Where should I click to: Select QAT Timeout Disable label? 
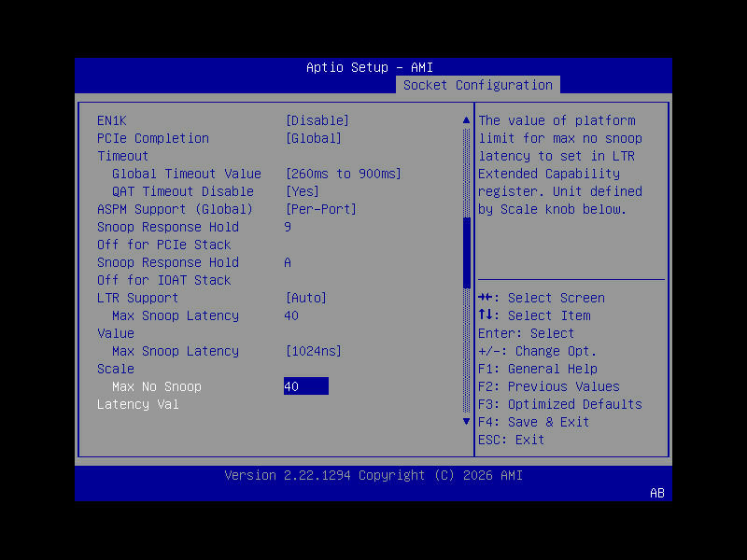(x=182, y=191)
